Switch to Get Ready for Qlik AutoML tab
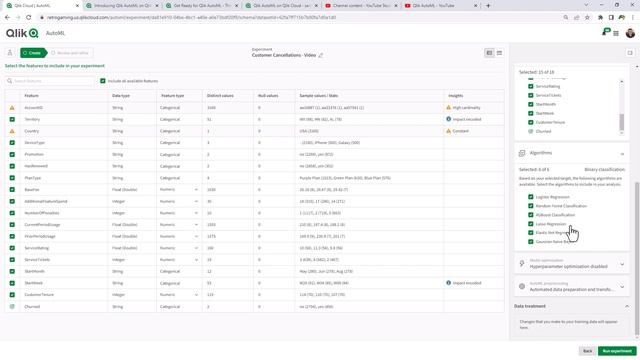The height and width of the screenshot is (360, 640). coord(202,6)
